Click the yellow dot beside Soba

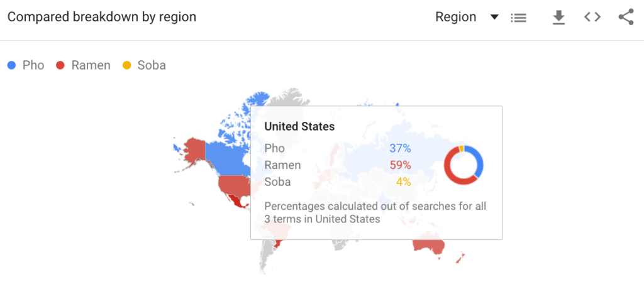[x=126, y=65]
